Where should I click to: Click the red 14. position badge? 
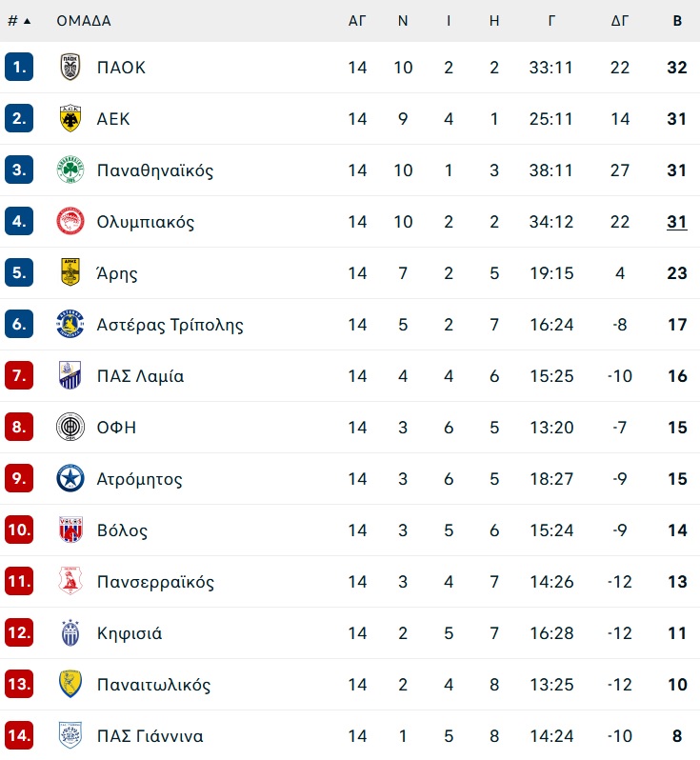pyautogui.click(x=19, y=735)
